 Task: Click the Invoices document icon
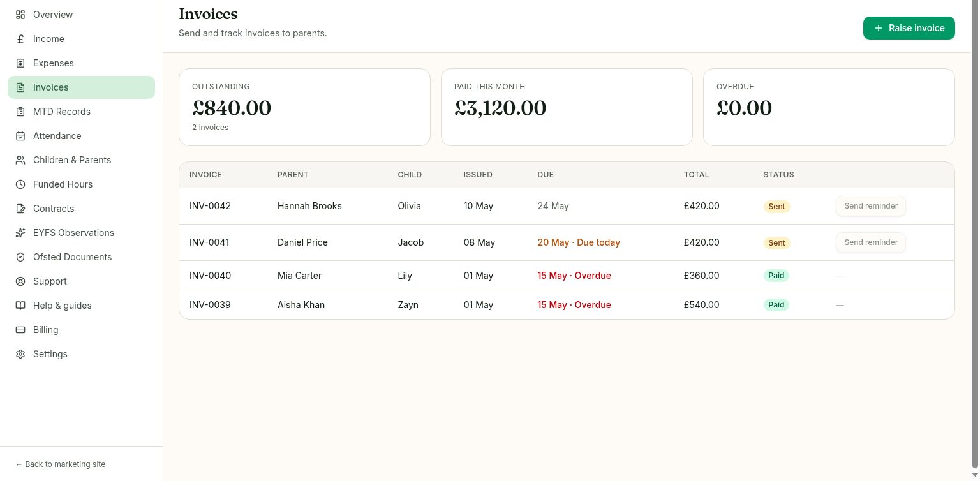click(20, 87)
